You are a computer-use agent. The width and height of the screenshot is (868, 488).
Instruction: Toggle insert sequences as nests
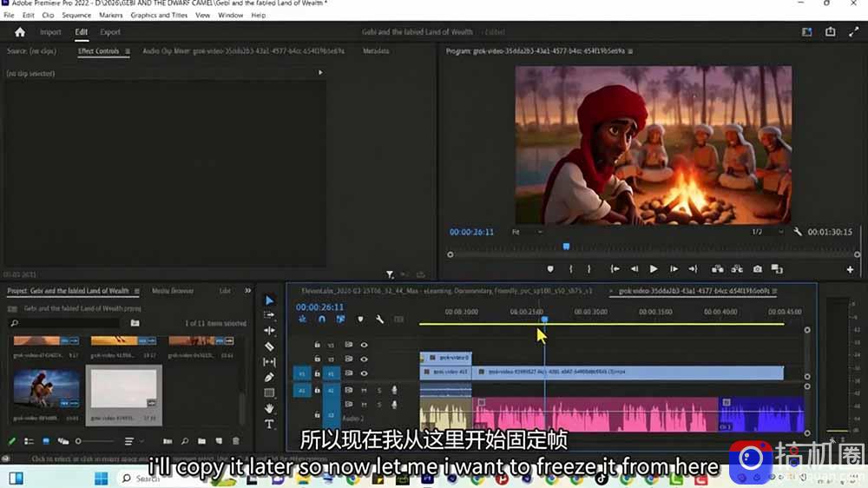302,320
